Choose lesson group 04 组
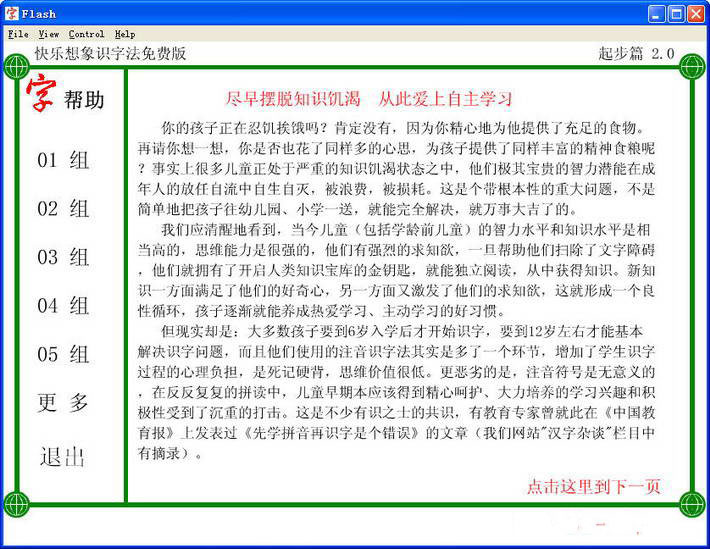 click(x=64, y=306)
